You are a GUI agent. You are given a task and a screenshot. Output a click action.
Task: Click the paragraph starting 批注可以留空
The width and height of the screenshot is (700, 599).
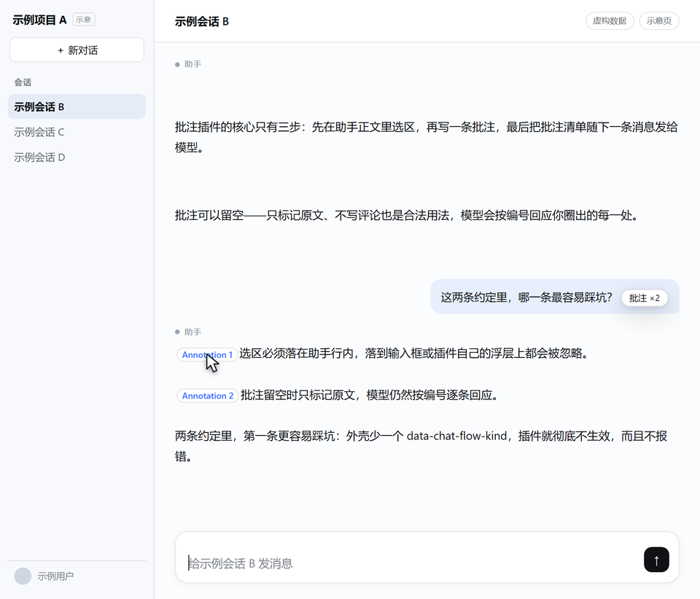(x=408, y=216)
